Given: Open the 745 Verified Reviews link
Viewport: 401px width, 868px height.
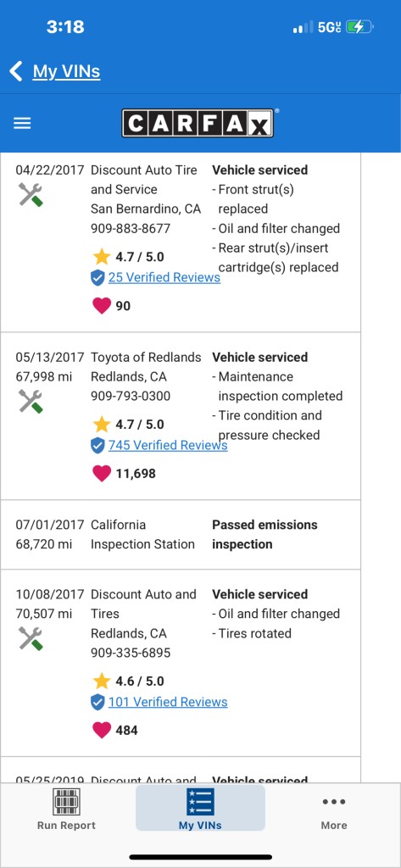Looking at the screenshot, I should (x=168, y=445).
